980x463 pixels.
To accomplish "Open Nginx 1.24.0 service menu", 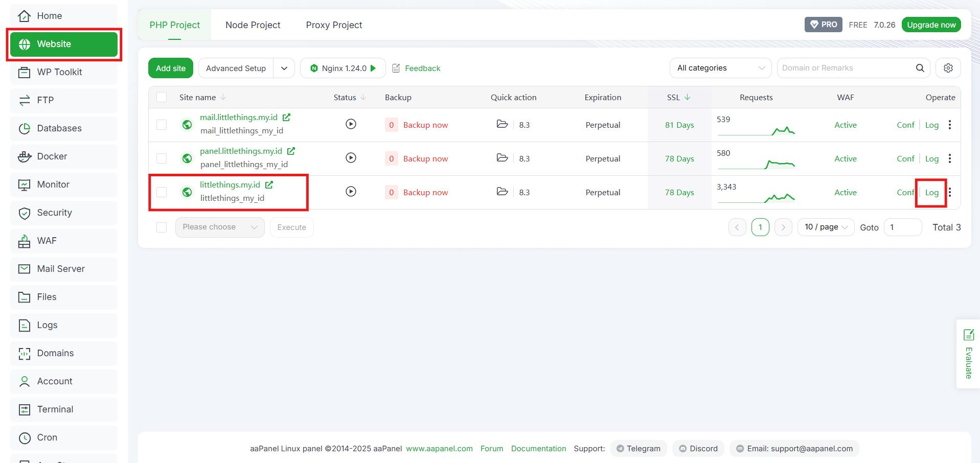I will (343, 68).
